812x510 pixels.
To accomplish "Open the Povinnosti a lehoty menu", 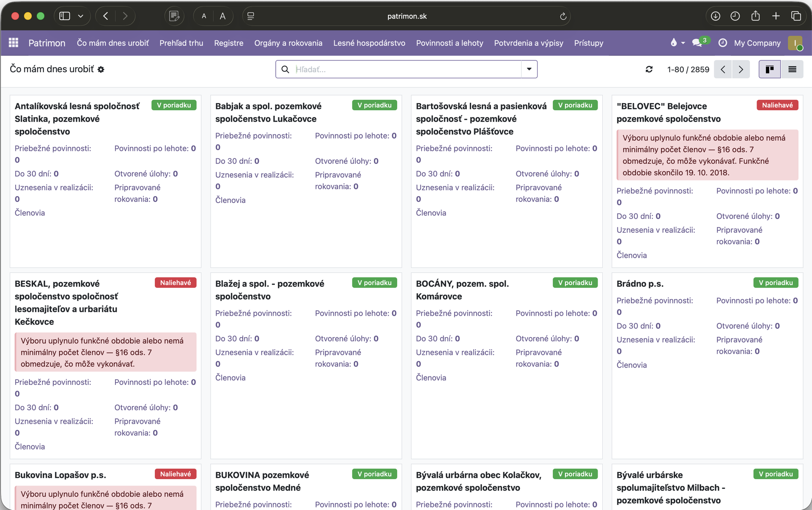I will coord(450,43).
